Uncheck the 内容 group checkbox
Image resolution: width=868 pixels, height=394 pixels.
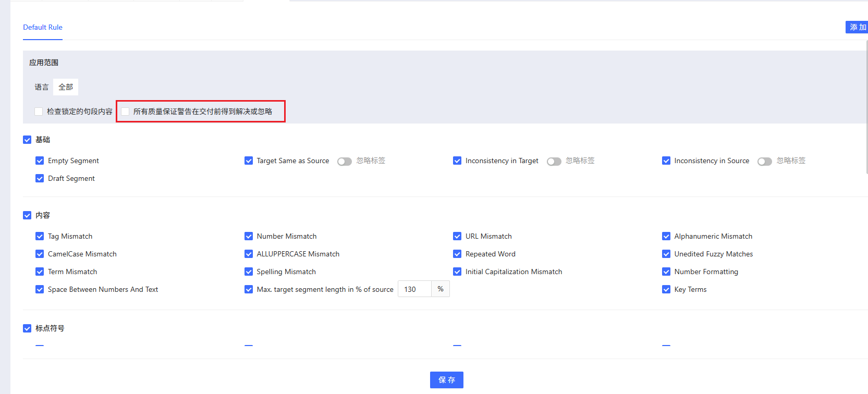[x=27, y=215]
